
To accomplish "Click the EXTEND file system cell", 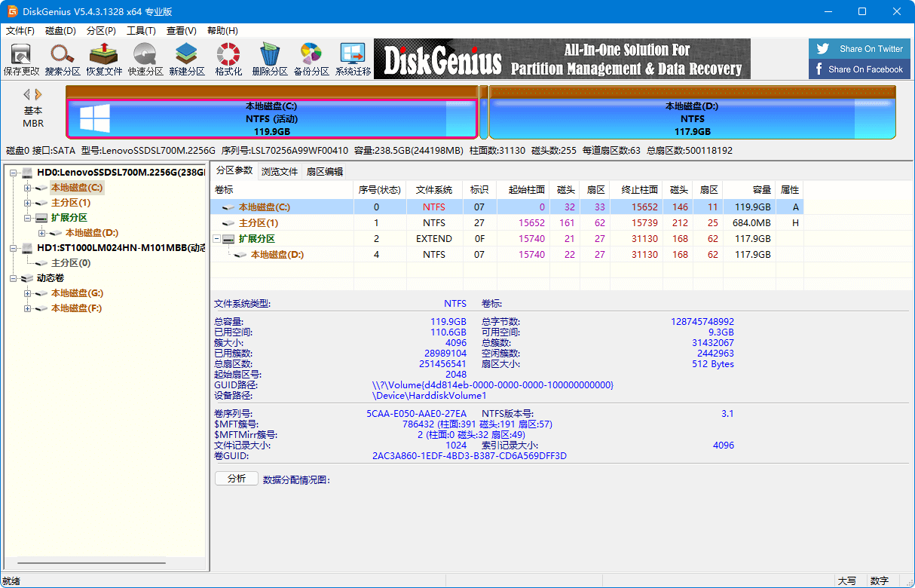I will (x=434, y=239).
